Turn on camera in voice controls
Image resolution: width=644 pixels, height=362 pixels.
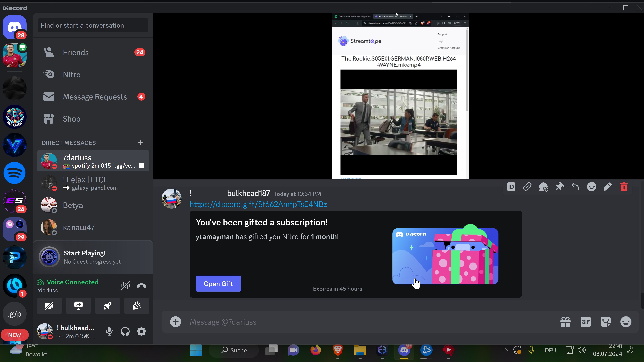49,306
